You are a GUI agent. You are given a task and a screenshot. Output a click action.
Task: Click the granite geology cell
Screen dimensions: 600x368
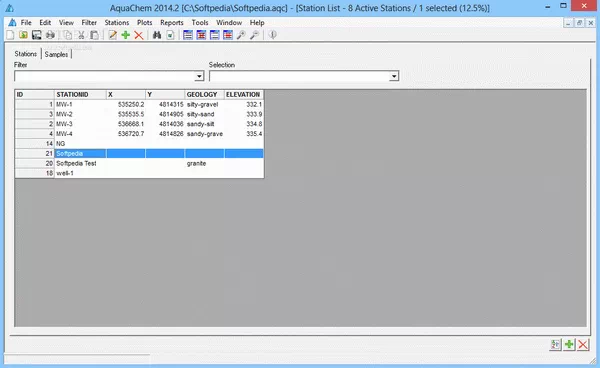pyautogui.click(x=205, y=163)
